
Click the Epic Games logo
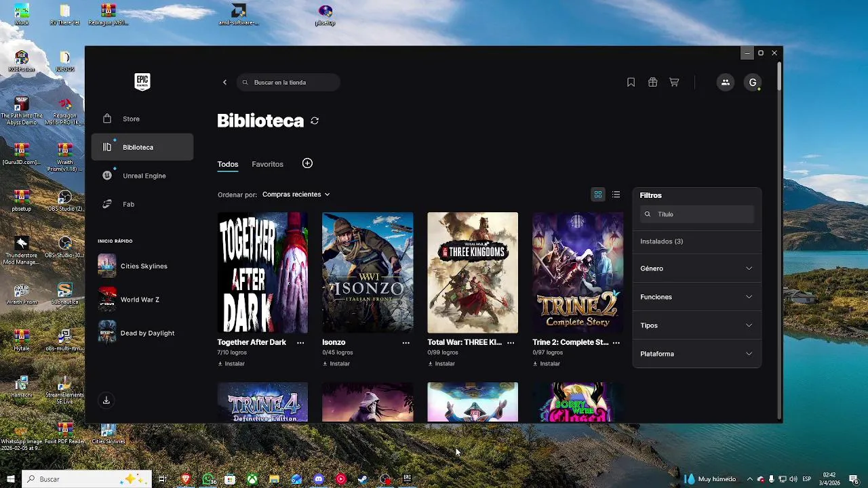[x=142, y=82]
